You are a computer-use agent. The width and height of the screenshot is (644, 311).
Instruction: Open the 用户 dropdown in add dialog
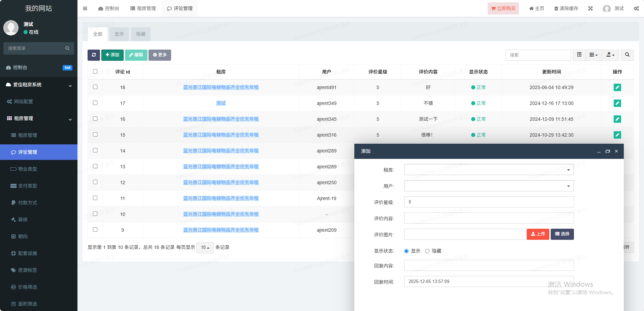pyautogui.click(x=489, y=186)
